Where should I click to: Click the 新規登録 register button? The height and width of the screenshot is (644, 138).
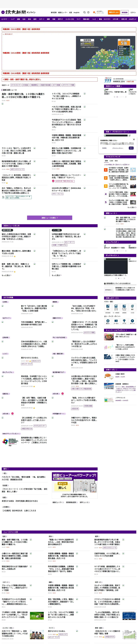pyautogui.click(x=124, y=12)
